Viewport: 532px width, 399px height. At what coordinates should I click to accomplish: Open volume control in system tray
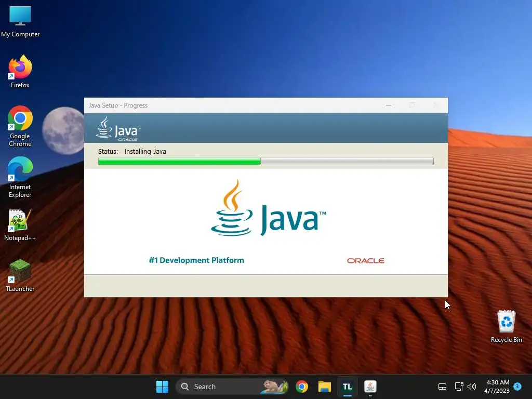[x=472, y=387]
